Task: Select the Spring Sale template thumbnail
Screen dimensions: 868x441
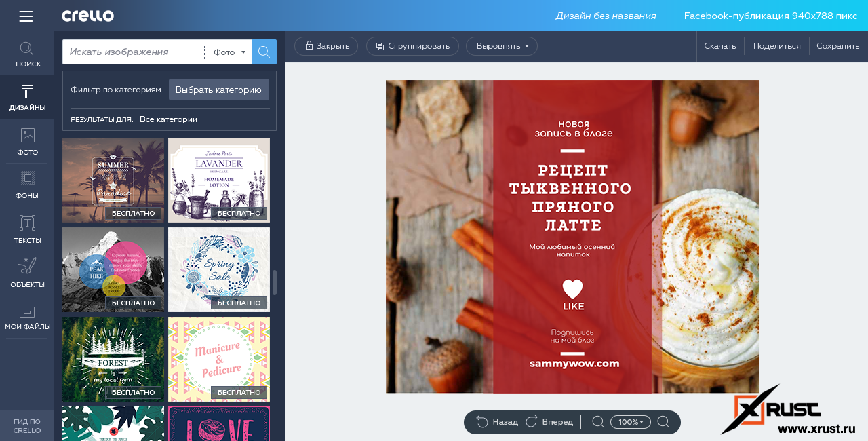Action: coord(218,269)
